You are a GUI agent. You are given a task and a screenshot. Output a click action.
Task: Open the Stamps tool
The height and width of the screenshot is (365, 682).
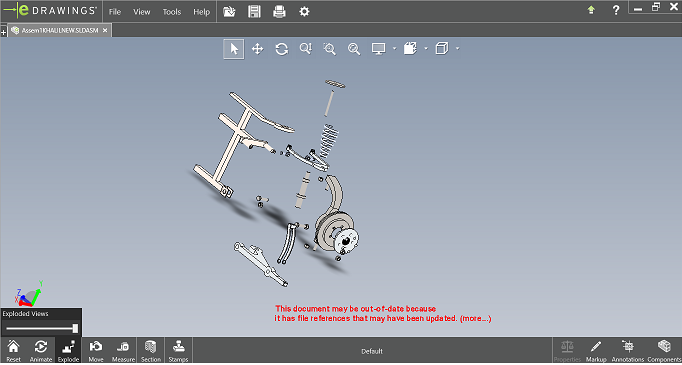(178, 351)
